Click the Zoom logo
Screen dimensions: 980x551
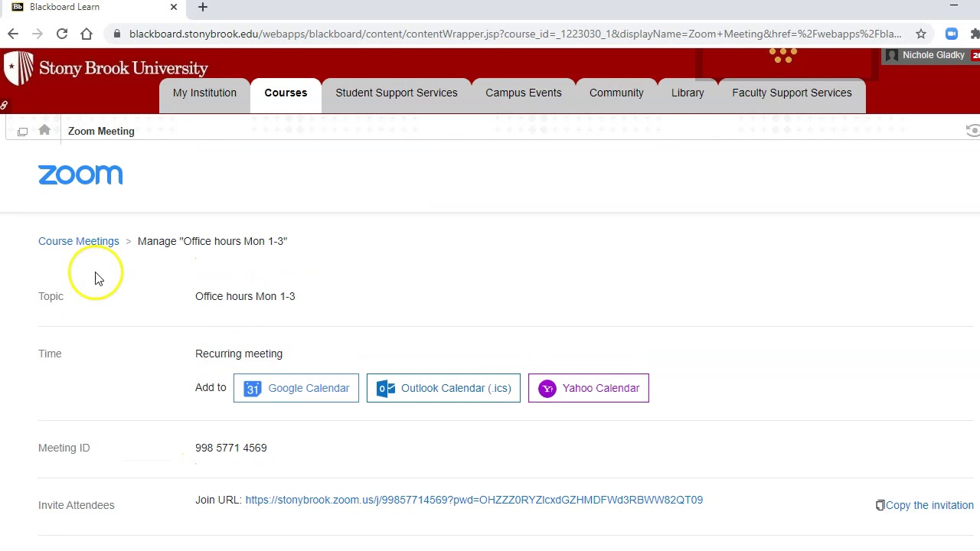click(x=80, y=175)
